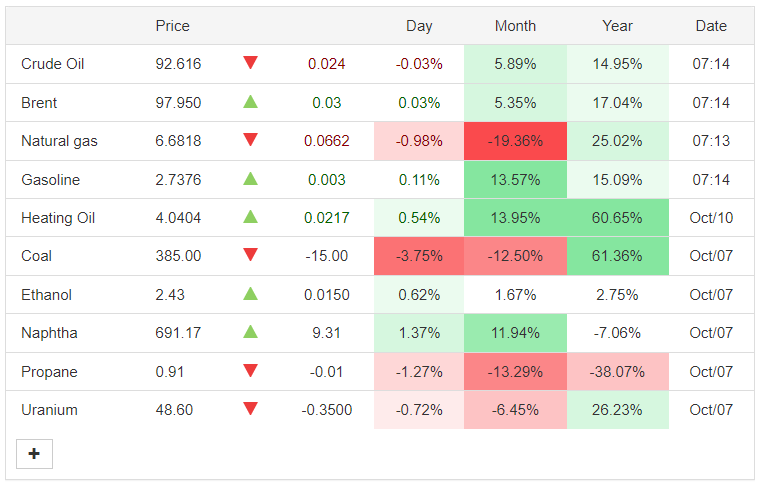Open the Brent commodity link

(39, 103)
